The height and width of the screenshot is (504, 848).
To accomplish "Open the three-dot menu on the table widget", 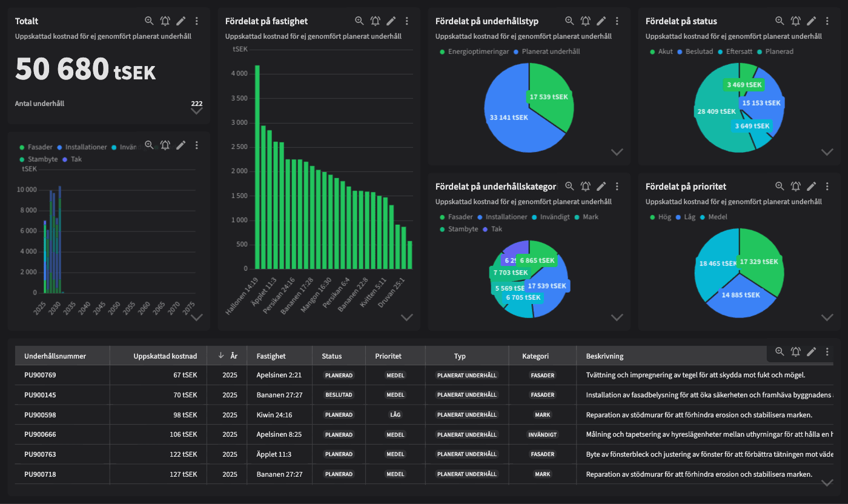I will pyautogui.click(x=827, y=351).
